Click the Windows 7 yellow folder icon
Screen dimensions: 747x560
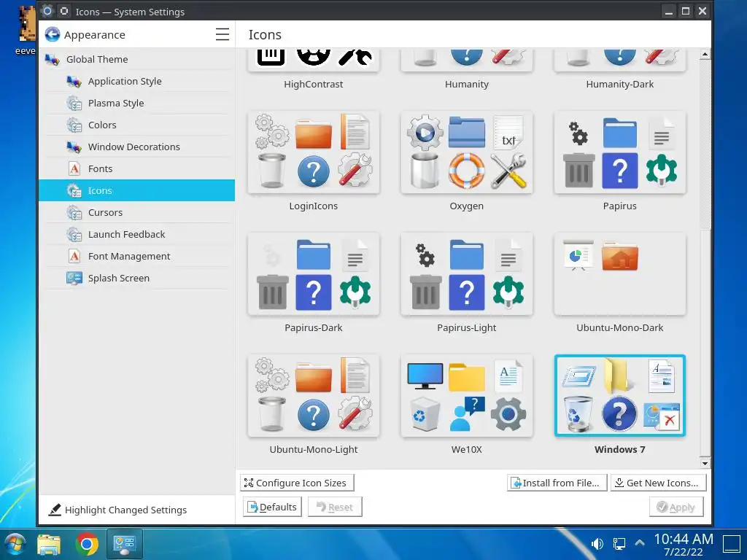tap(618, 376)
